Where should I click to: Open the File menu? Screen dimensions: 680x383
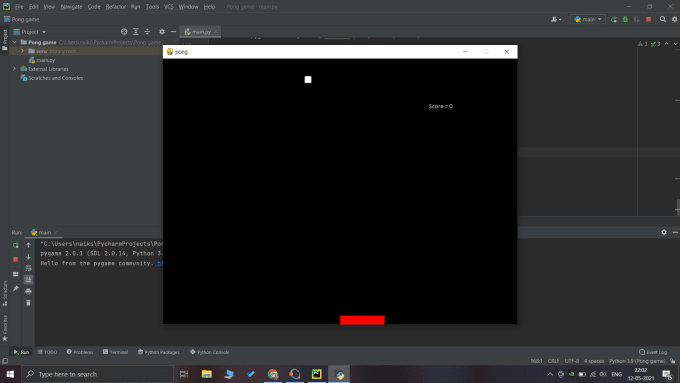19,7
